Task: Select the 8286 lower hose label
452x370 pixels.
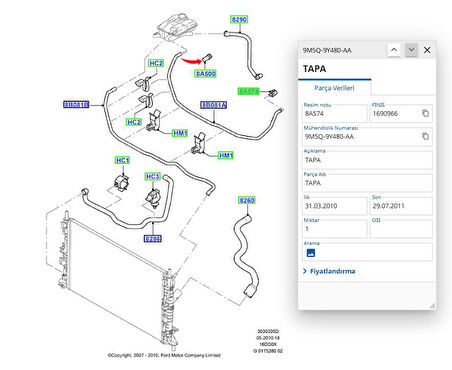Action: tap(153, 239)
